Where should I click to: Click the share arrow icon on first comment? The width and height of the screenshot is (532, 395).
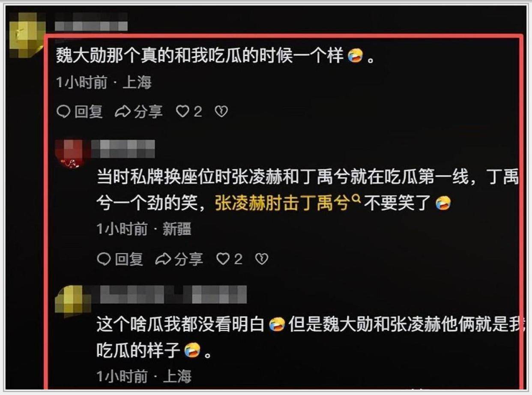[x=123, y=112]
